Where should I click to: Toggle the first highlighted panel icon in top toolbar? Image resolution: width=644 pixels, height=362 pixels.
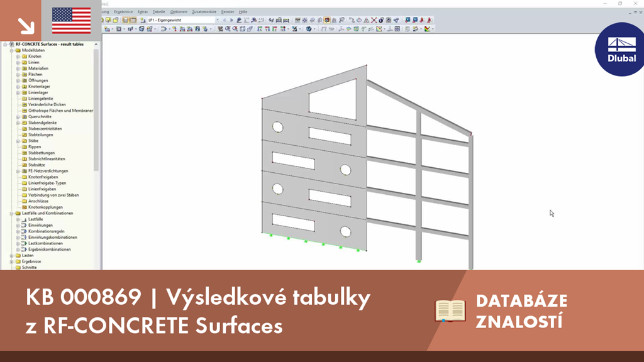126,20
